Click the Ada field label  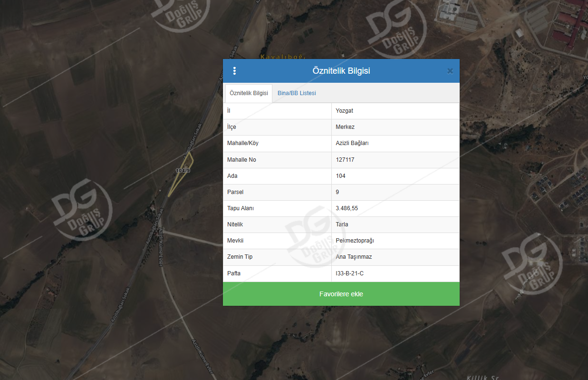232,176
